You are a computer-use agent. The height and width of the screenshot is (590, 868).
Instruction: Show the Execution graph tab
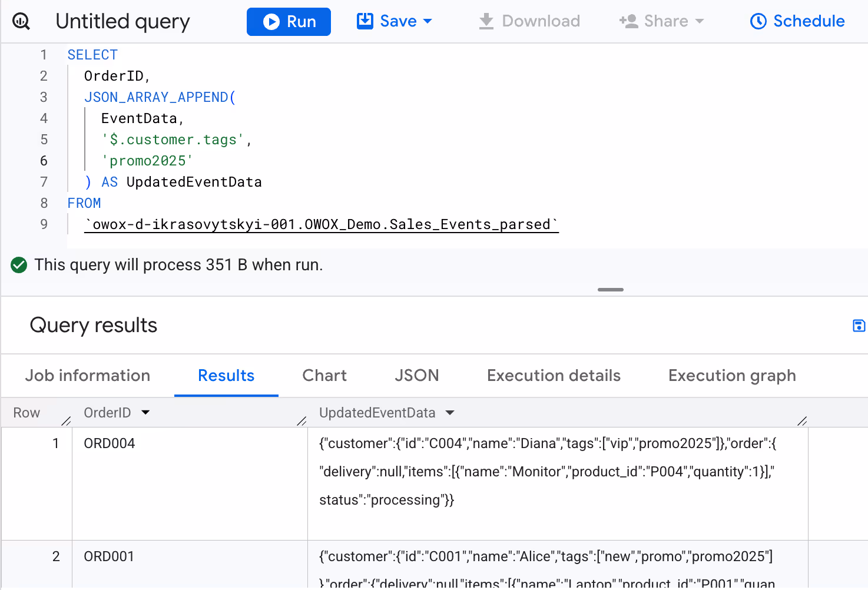(732, 376)
